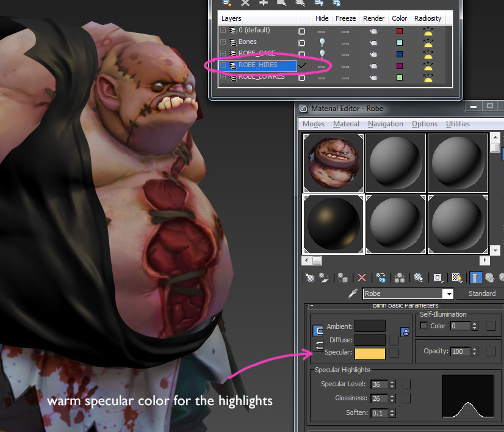This screenshot has width=504, height=432.
Task: Click Go to Parent icon
Action: point(489,278)
